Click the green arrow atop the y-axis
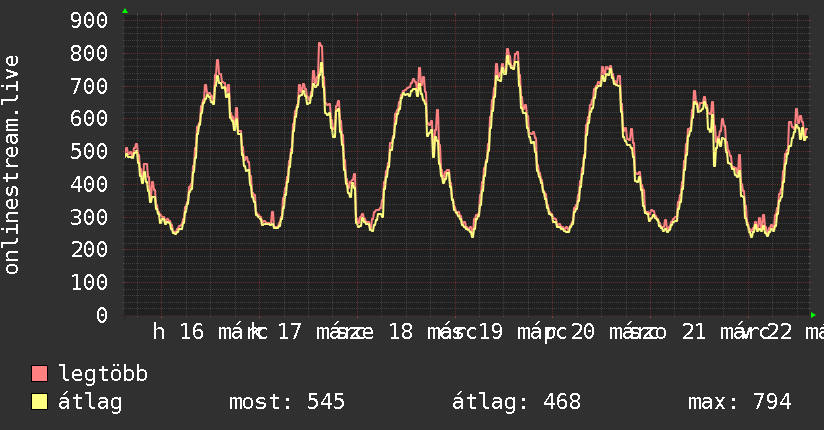The width and height of the screenshot is (824, 430). [124, 11]
